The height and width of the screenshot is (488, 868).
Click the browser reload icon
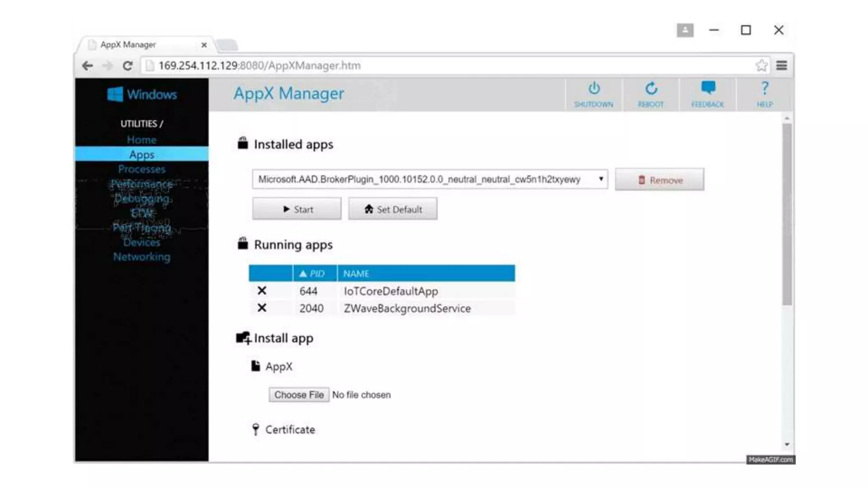click(x=128, y=66)
